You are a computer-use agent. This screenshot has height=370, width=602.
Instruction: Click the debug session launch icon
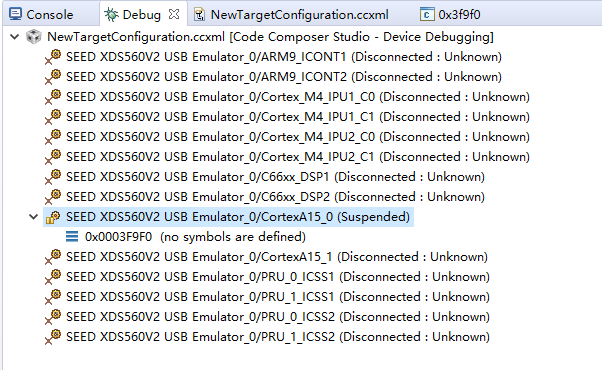pos(33,37)
